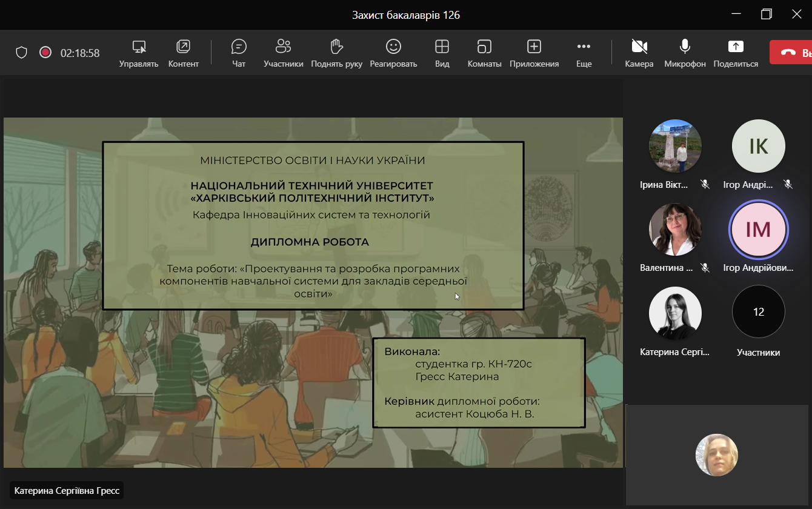
Task: Select Катерина Сергіївна participant avatar
Action: pyautogui.click(x=675, y=313)
